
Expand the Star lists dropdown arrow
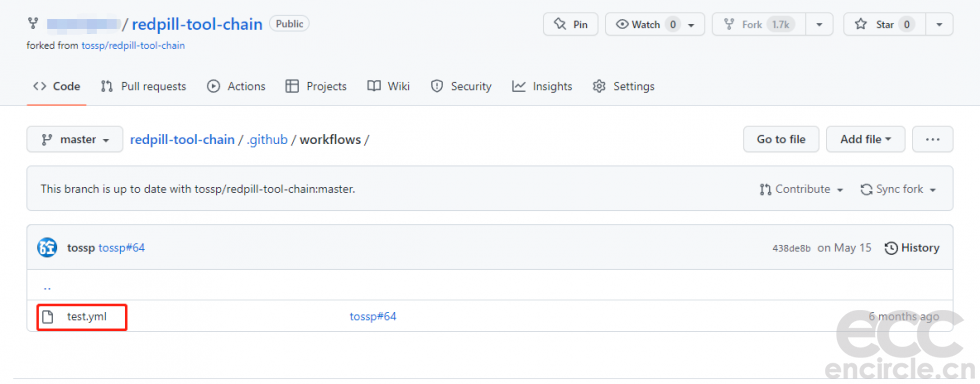(x=939, y=24)
